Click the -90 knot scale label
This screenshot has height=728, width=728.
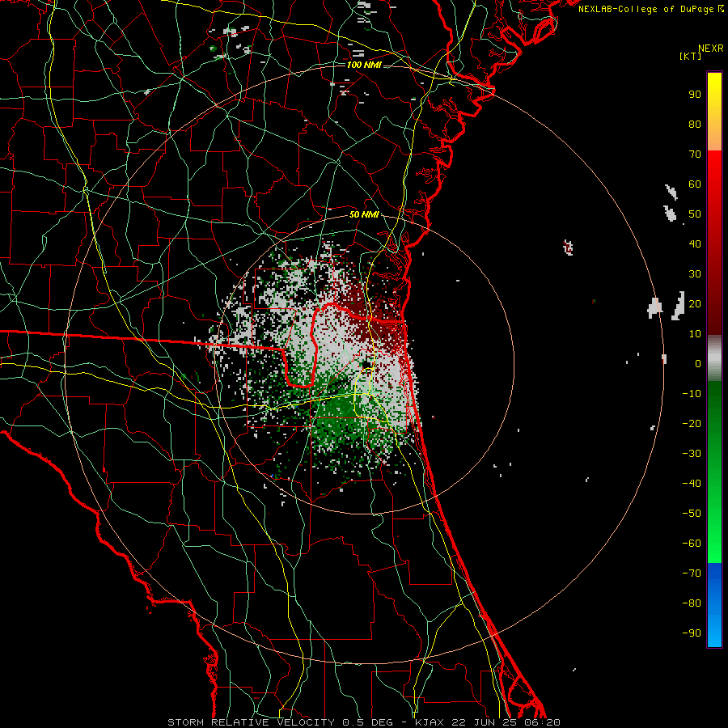coord(692,633)
